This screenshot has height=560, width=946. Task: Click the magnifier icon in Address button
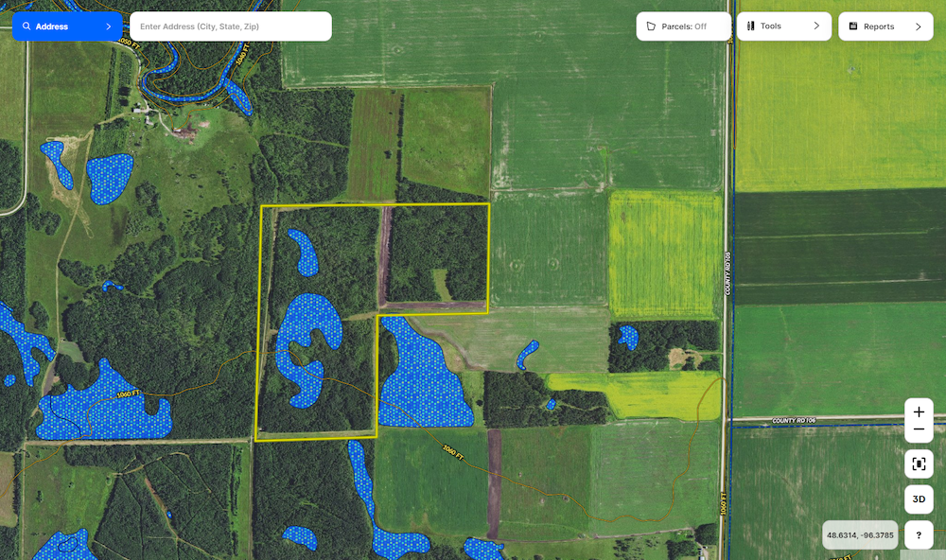(26, 26)
